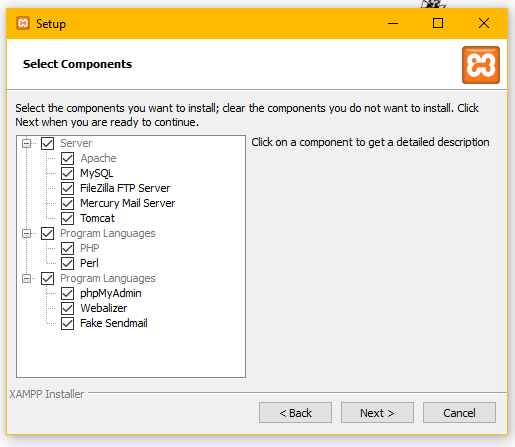
Task: Uncheck the checkbox beside phpMyAdmin's parent group
Action: (x=47, y=278)
